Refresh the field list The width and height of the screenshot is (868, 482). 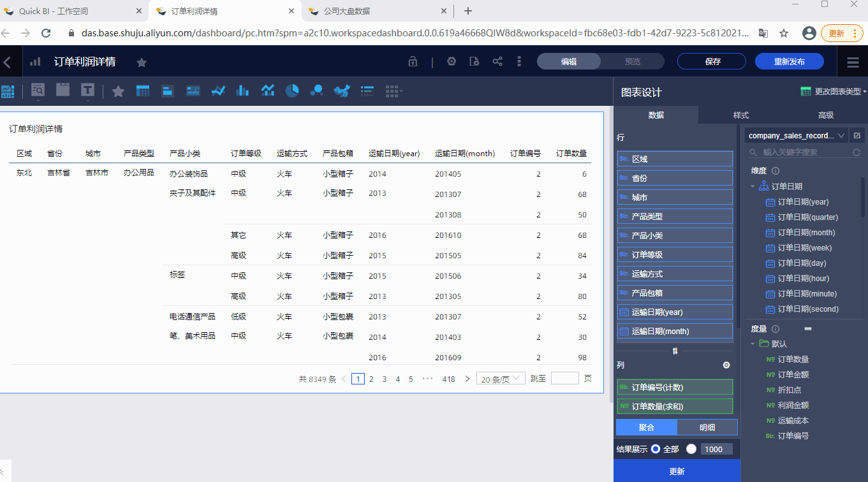click(x=857, y=152)
